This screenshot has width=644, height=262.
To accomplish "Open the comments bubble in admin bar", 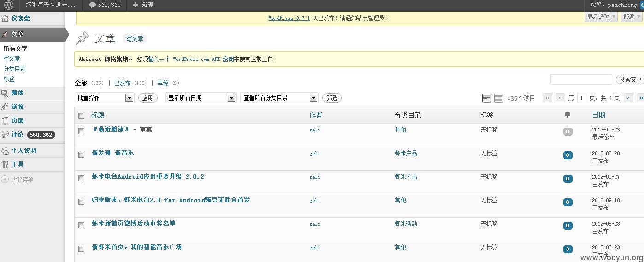I will coord(105,5).
